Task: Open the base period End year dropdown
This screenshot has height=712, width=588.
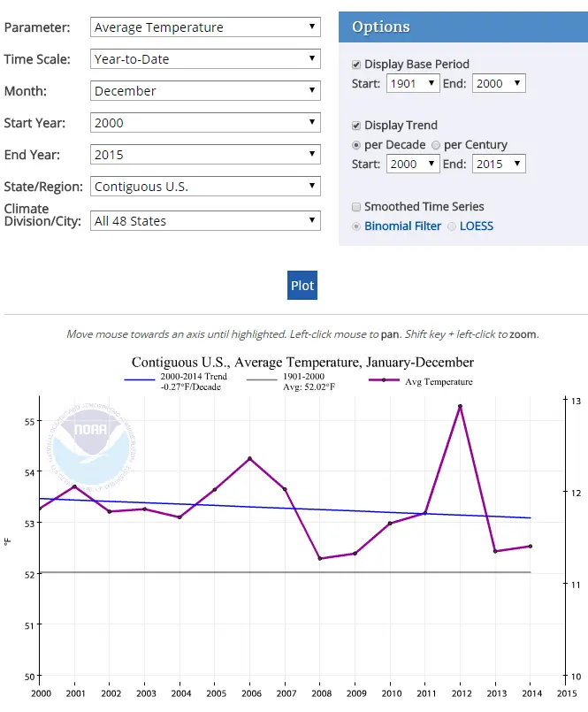Action: pyautogui.click(x=499, y=84)
